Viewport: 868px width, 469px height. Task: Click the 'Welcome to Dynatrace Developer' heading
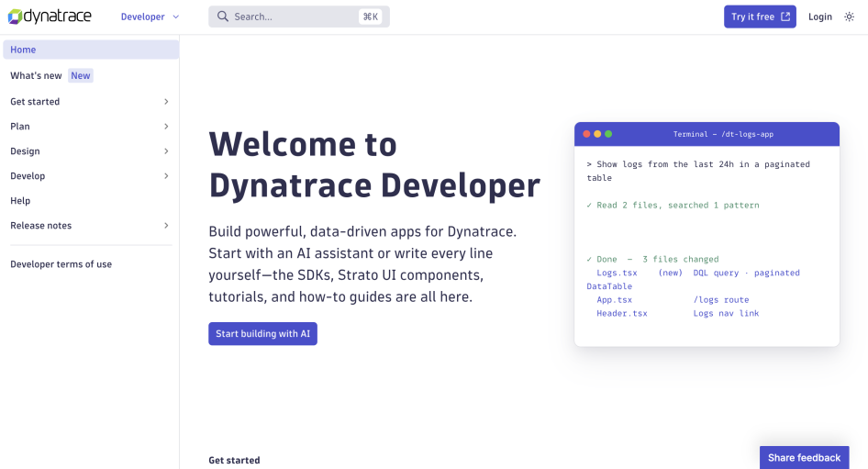[x=374, y=165]
